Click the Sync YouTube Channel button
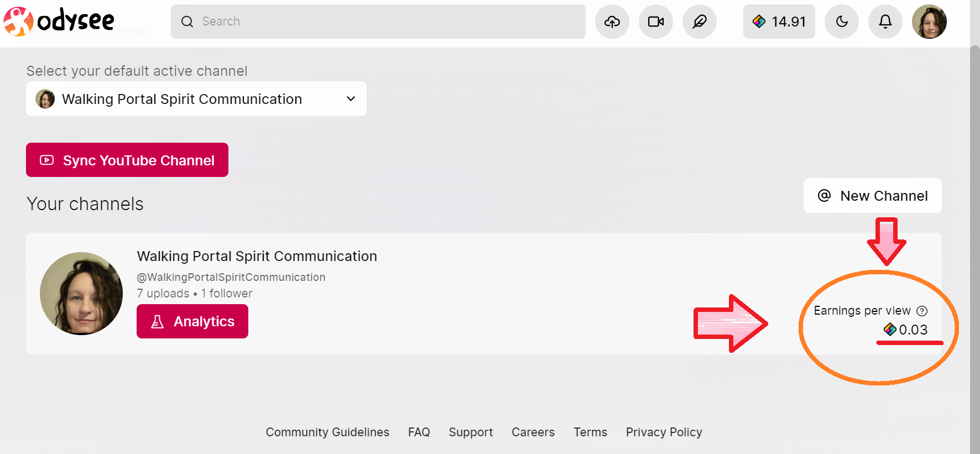The width and height of the screenshot is (980, 454). (127, 160)
